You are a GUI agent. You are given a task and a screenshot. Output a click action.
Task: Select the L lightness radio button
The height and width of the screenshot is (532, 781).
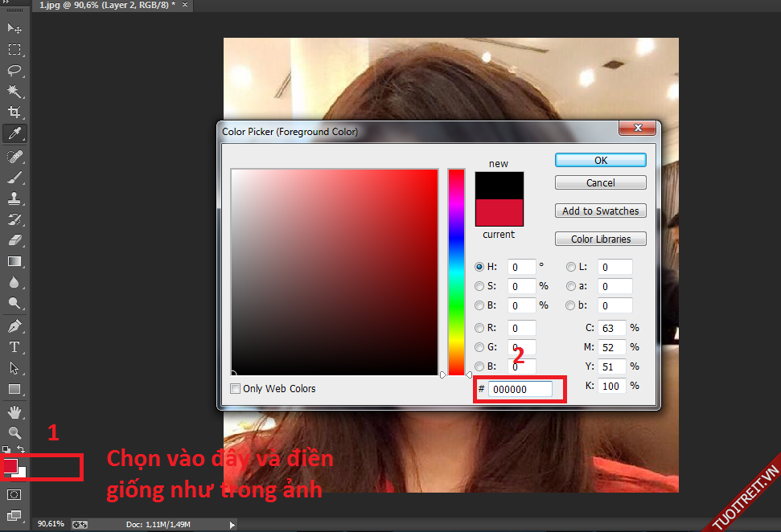[571, 267]
